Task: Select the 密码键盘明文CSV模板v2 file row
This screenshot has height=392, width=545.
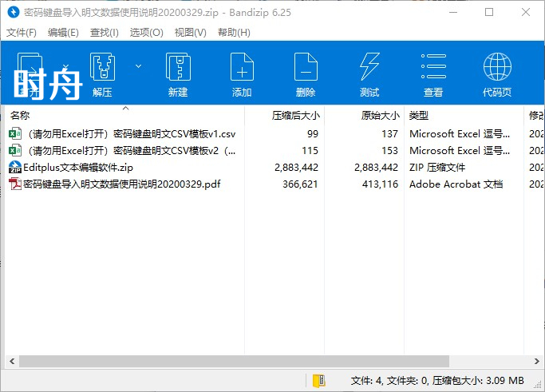Action: coord(132,151)
